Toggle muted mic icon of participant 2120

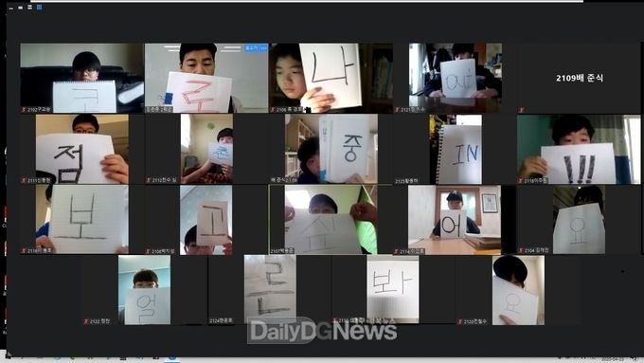click(x=460, y=322)
